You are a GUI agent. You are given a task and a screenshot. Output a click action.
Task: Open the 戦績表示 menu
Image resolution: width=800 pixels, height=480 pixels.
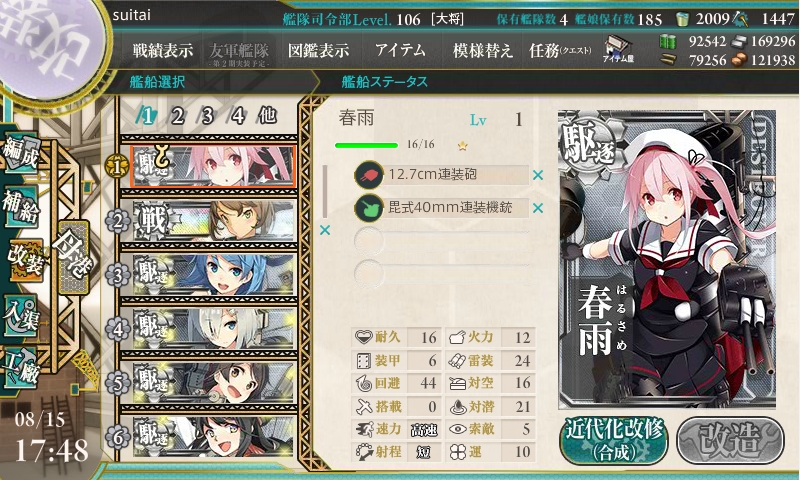[x=163, y=50]
